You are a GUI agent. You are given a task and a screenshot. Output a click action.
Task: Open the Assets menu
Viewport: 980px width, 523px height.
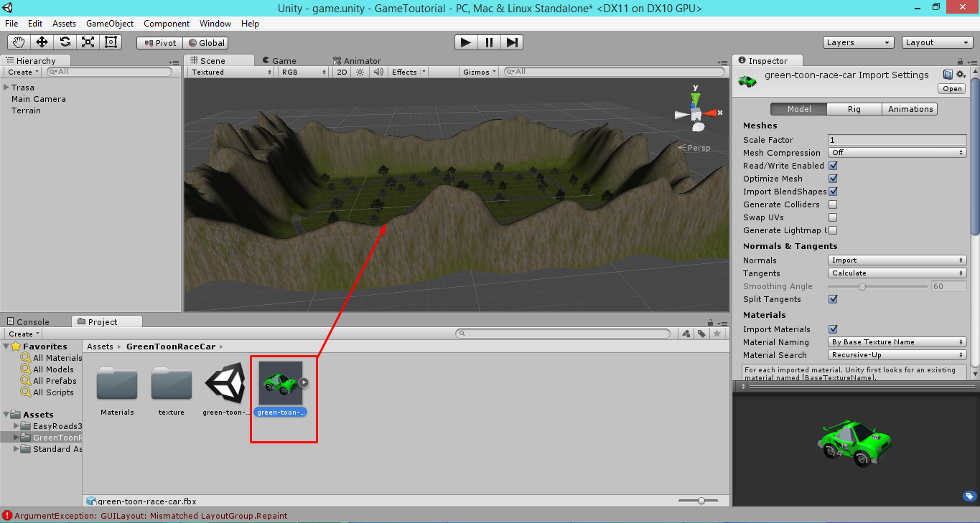(64, 24)
